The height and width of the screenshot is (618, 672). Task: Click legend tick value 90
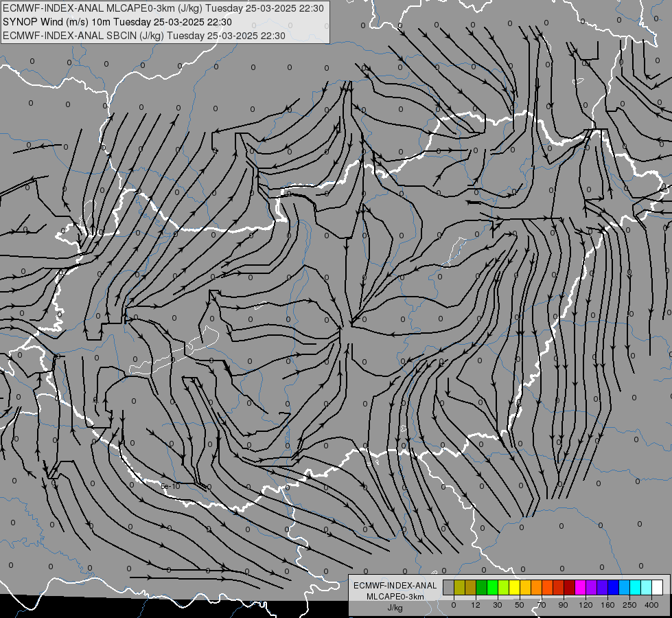tap(563, 605)
